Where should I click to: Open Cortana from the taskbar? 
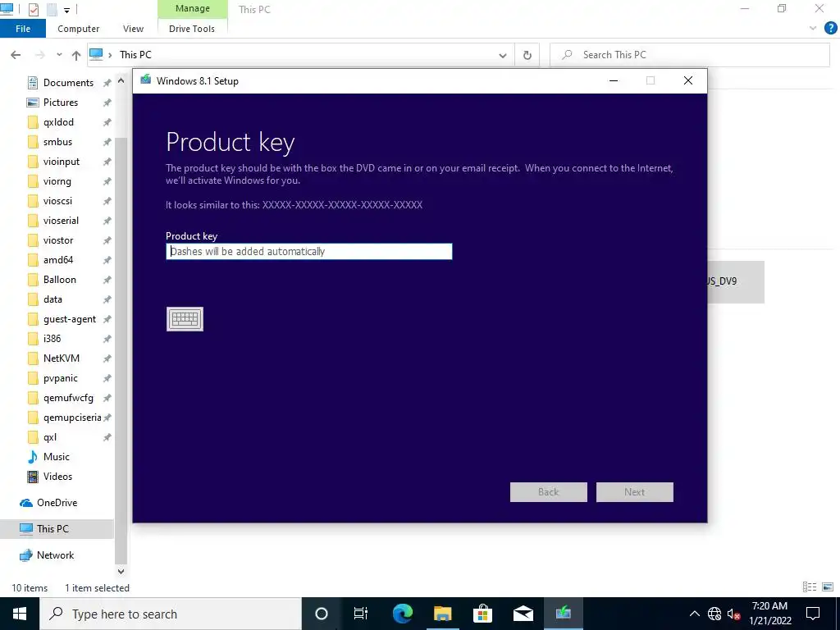tap(322, 614)
